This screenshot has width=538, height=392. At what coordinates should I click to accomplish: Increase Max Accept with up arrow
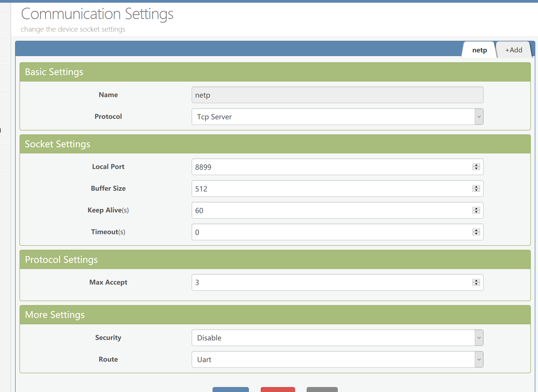point(476,281)
